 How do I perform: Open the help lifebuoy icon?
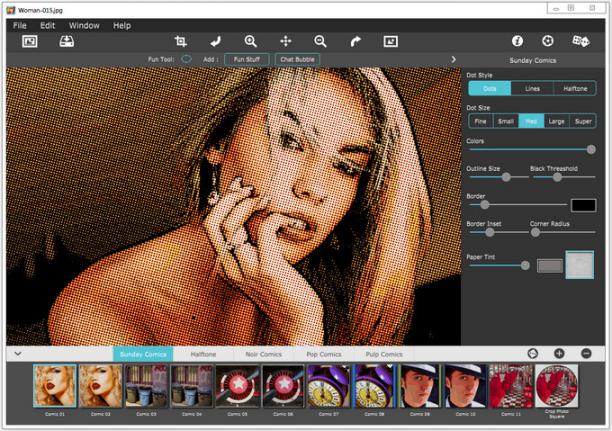[x=548, y=41]
